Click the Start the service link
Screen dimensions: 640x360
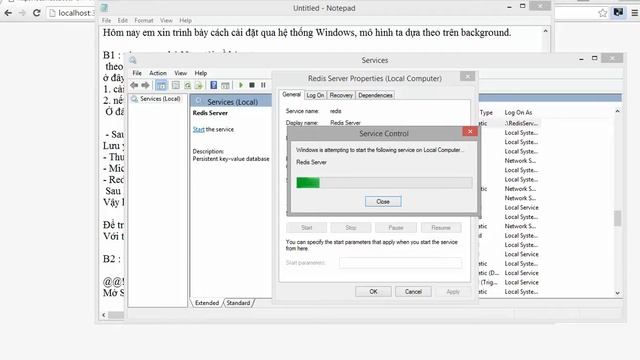click(x=198, y=129)
